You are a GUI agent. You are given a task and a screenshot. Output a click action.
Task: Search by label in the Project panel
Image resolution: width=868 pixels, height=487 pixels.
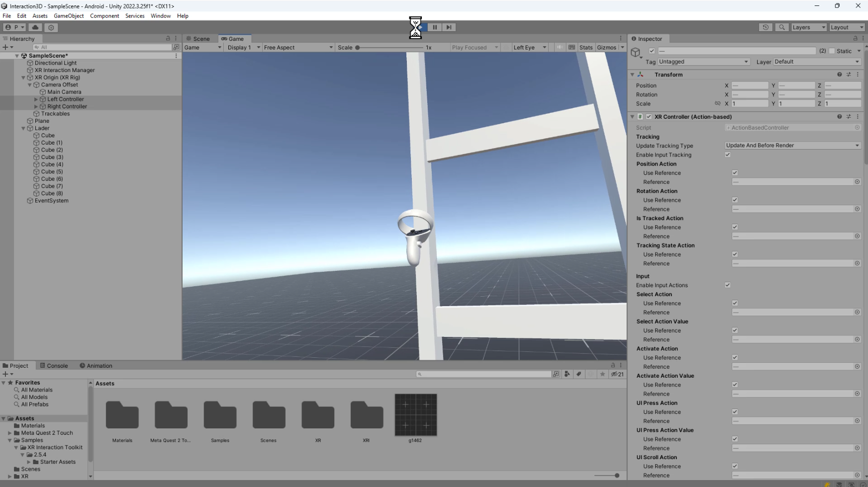pos(579,374)
